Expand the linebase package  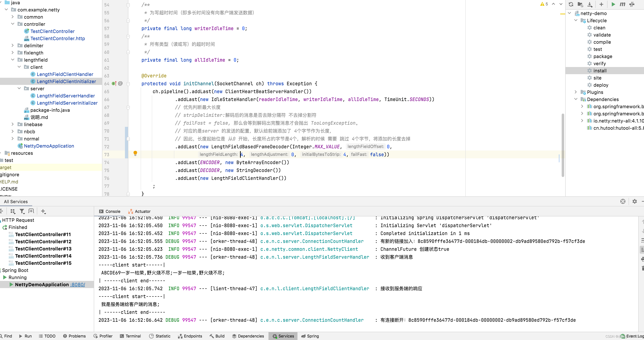13,124
